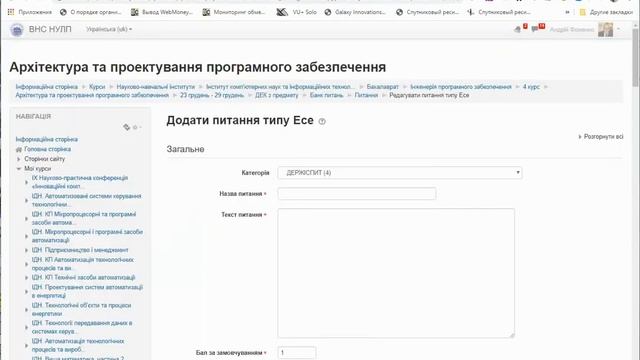Open 23 грудень - 29 грудень breadcrumb
Image resolution: width=640 pixels, height=360 pixels.
(212, 95)
